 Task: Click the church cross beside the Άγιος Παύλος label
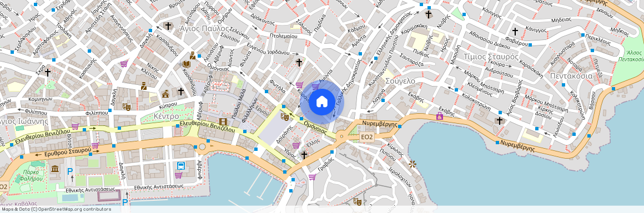point(168,26)
